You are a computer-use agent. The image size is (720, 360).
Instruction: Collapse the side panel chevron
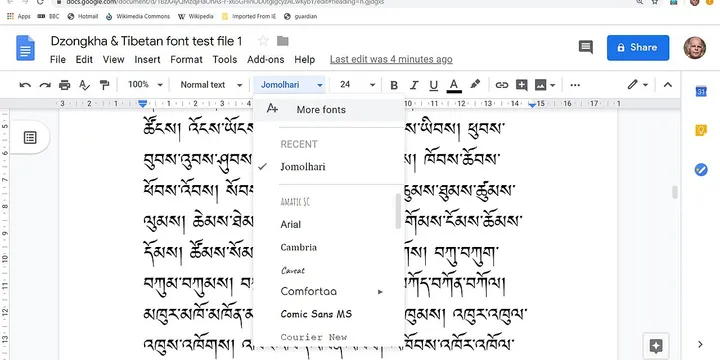click(700, 344)
